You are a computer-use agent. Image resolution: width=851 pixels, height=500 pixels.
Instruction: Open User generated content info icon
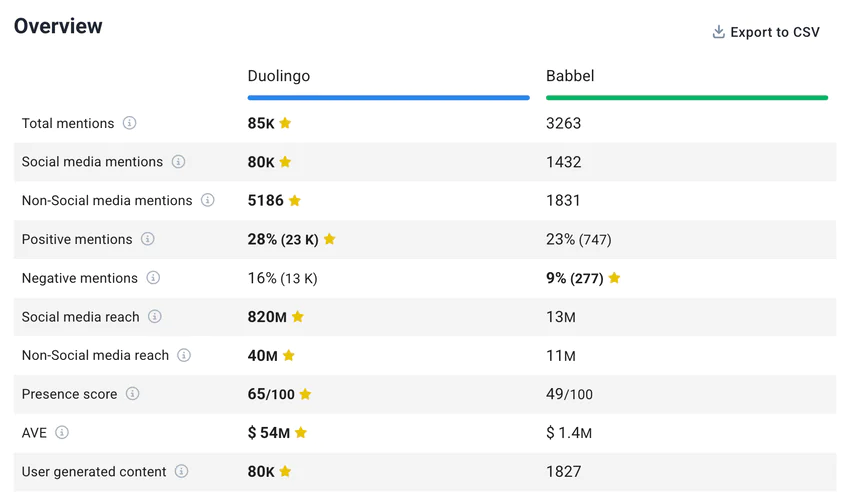(x=181, y=471)
